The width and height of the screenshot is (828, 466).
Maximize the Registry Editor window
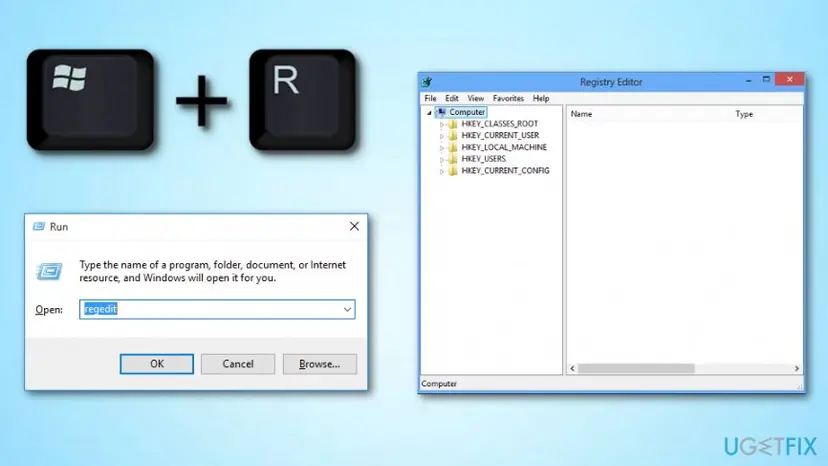(766, 80)
